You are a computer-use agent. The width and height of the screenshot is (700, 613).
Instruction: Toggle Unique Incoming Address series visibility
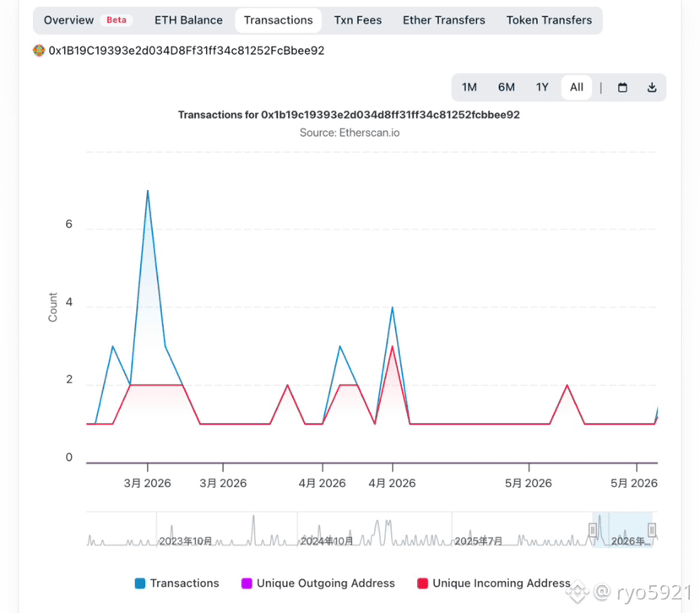coord(494,583)
